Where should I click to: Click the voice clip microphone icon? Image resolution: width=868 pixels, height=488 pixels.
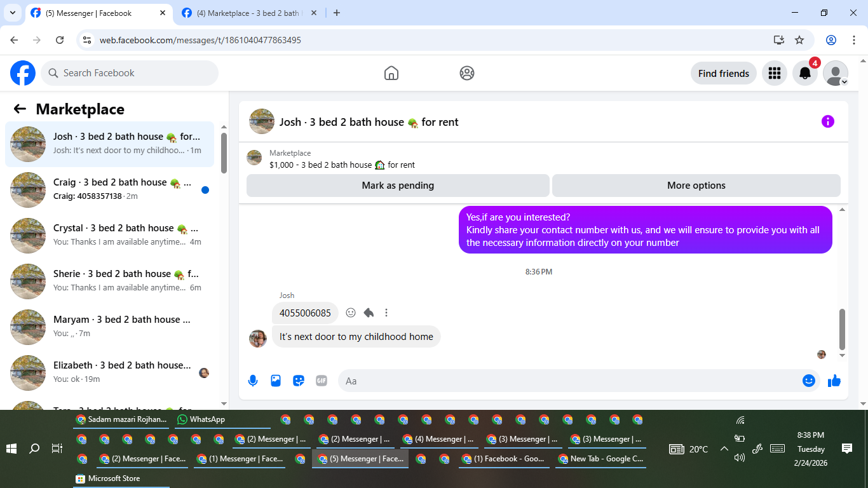[253, 381]
